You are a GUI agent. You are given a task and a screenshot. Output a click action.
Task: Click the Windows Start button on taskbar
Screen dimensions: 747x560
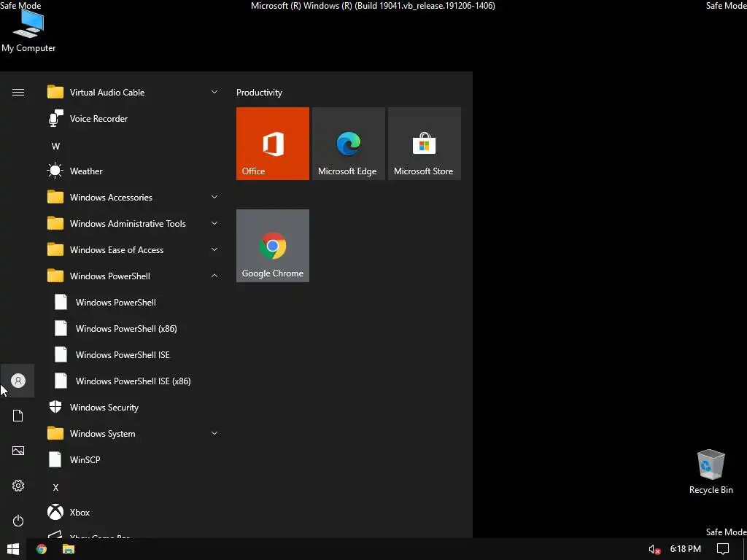pyautogui.click(x=13, y=549)
